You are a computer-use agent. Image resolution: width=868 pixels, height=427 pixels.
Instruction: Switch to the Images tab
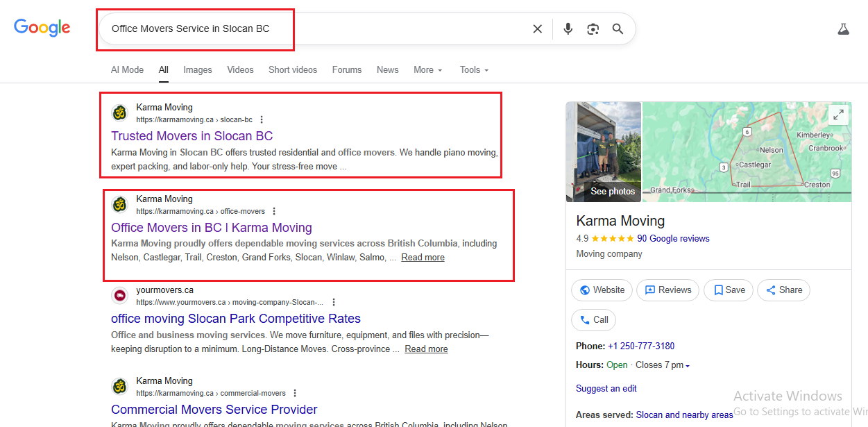pyautogui.click(x=198, y=70)
